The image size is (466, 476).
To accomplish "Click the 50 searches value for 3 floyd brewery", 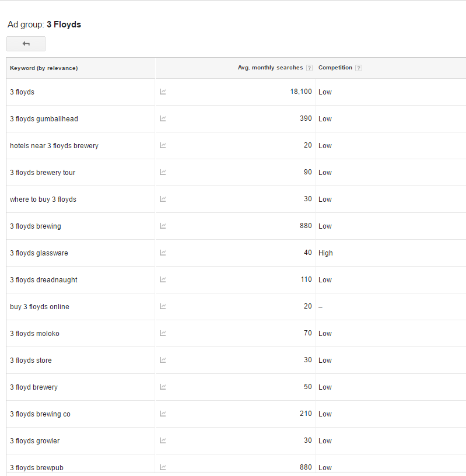I will (308, 387).
